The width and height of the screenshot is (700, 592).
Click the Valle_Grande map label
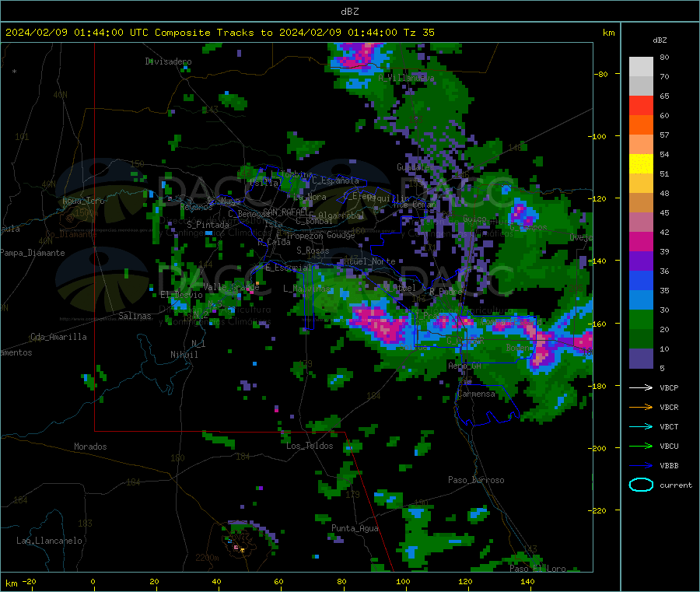click(x=231, y=286)
